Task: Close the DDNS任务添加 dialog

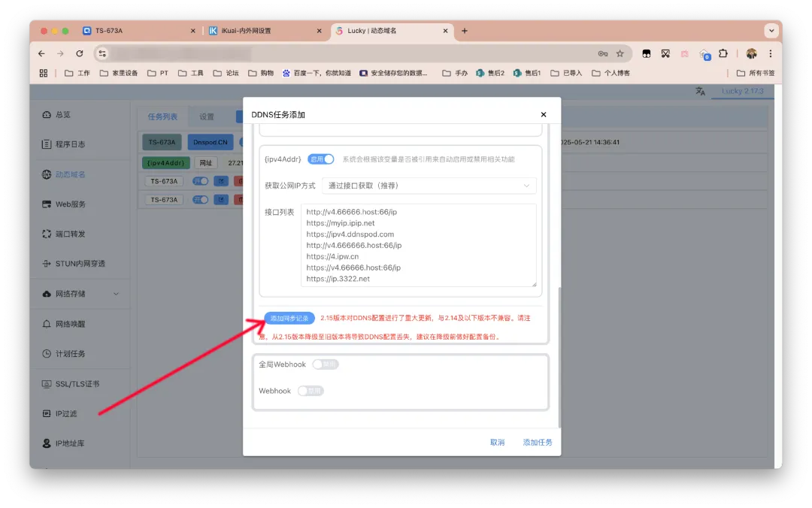Action: click(x=544, y=115)
